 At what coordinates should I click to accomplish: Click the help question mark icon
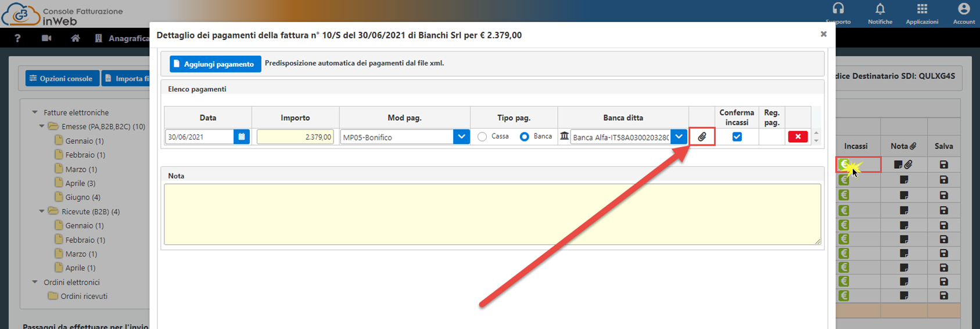tap(17, 38)
